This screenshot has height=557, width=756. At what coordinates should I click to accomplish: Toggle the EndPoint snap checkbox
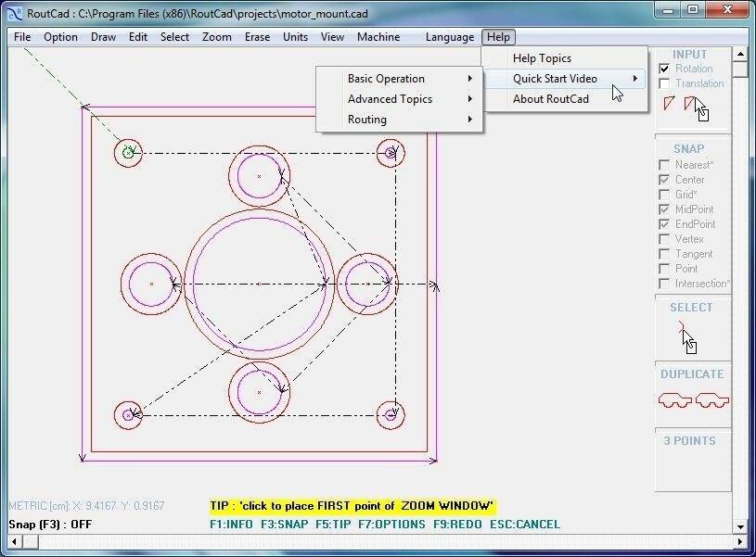coord(664,224)
